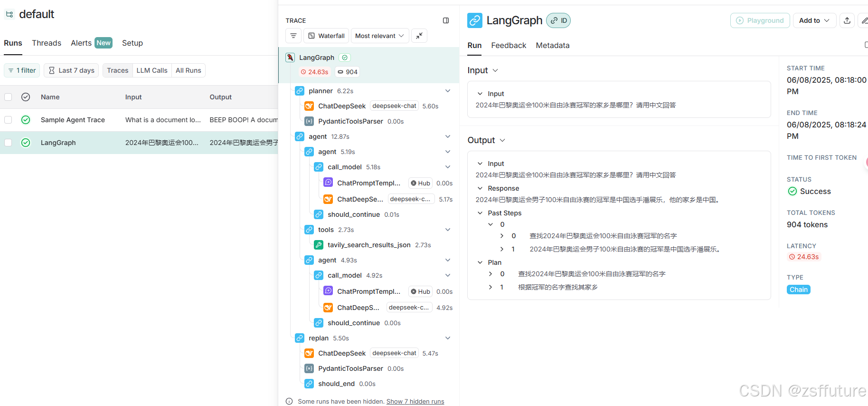Check the Sample Agent Trace row checkbox

(x=8, y=120)
